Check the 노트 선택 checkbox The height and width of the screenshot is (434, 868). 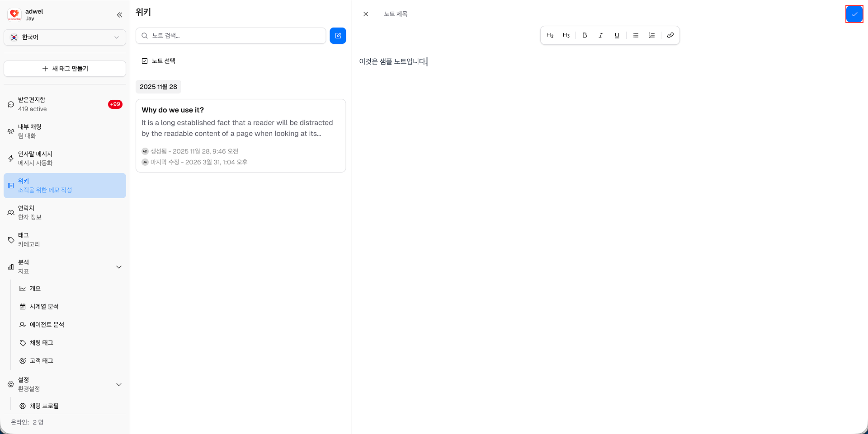(x=145, y=61)
